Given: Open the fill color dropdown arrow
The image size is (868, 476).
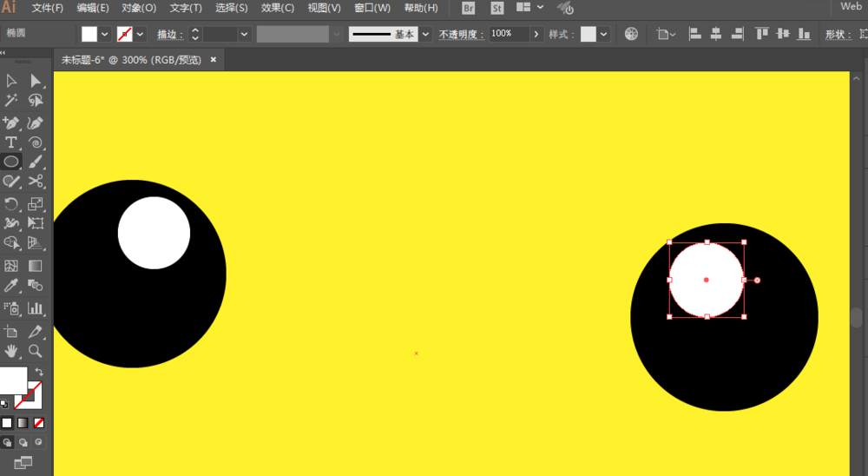Looking at the screenshot, I should click(x=105, y=35).
